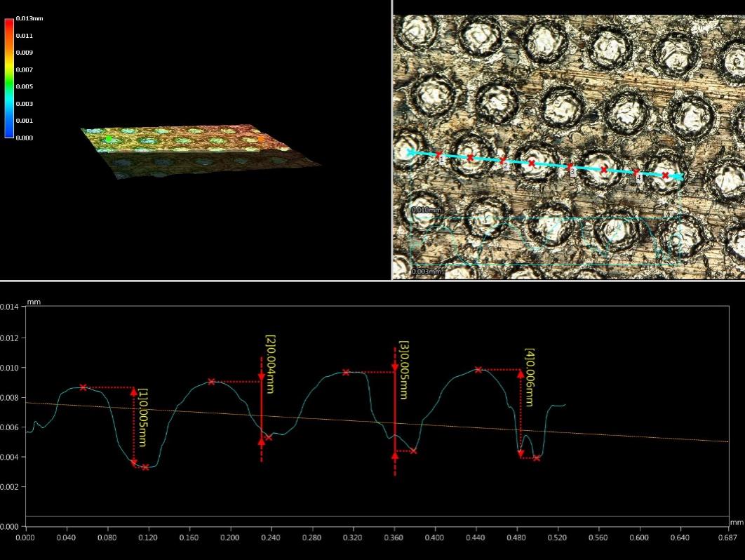Click the right arrow end of cyan profile line
The height and width of the screenshot is (560, 745).
click(678, 178)
